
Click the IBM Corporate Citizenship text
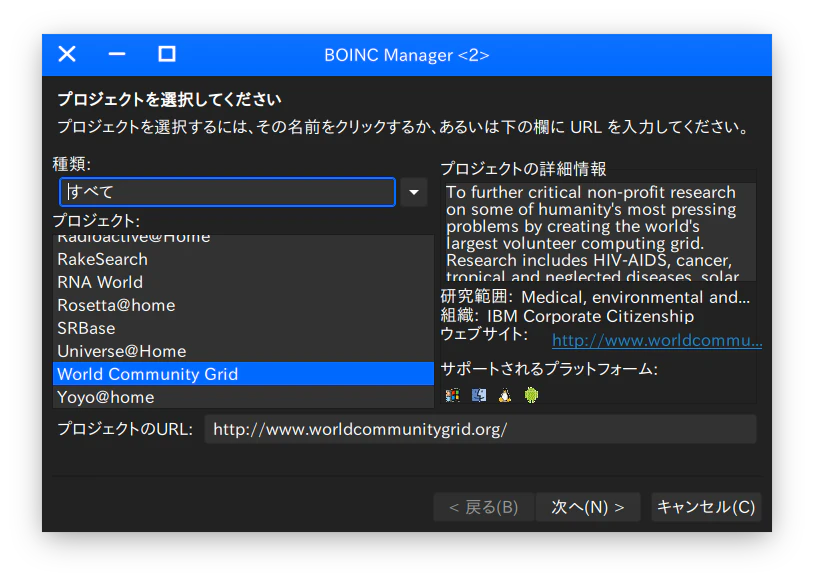590,316
